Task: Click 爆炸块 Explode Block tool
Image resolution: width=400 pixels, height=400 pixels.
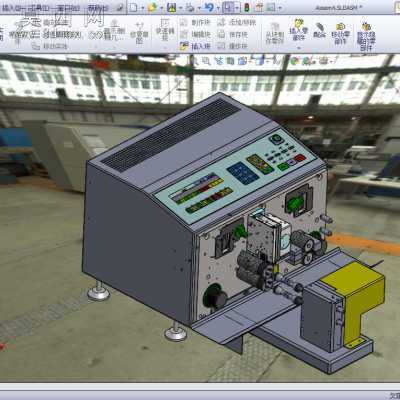Action: 233,46
